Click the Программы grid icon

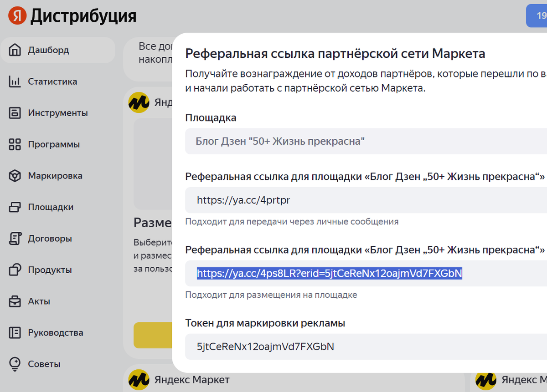[x=15, y=144]
